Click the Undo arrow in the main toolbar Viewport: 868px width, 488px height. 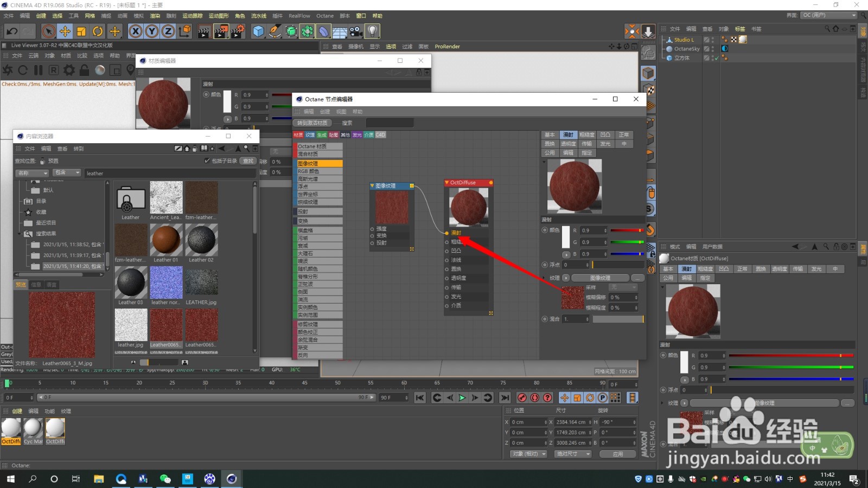pos(12,31)
